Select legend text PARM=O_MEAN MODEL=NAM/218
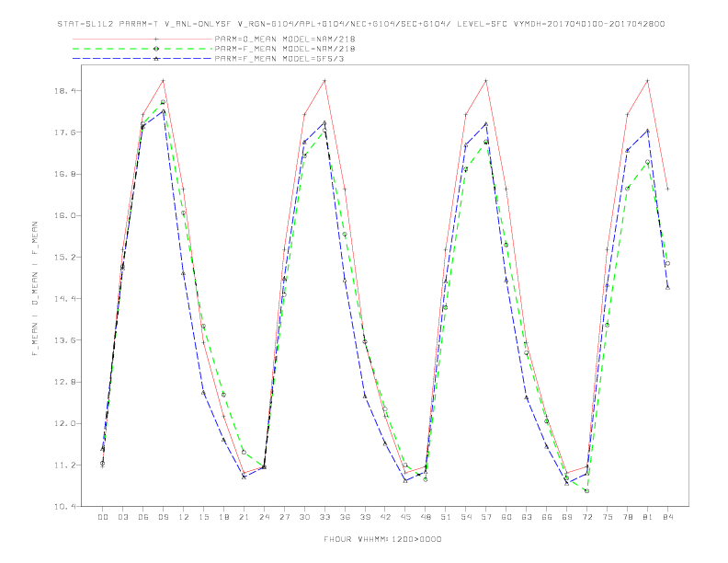 point(285,39)
